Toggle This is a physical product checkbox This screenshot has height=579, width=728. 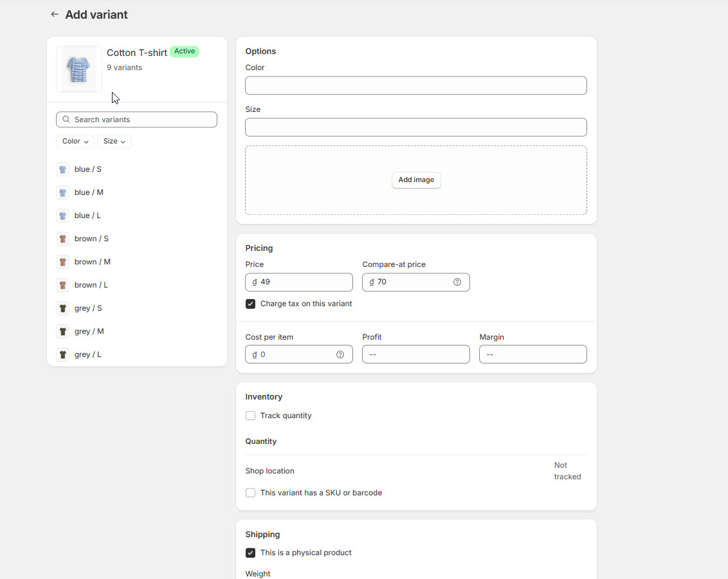(x=251, y=553)
